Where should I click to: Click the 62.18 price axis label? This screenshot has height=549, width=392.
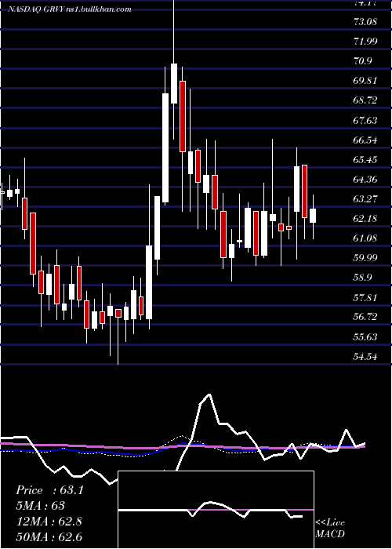tap(365, 219)
